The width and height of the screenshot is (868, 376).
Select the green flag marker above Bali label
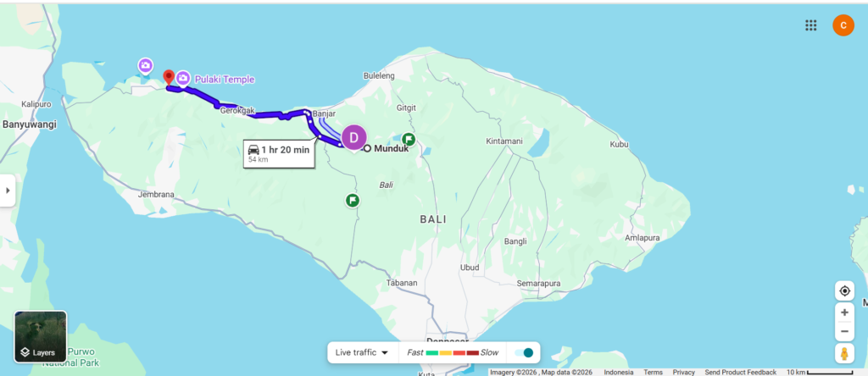click(x=353, y=200)
